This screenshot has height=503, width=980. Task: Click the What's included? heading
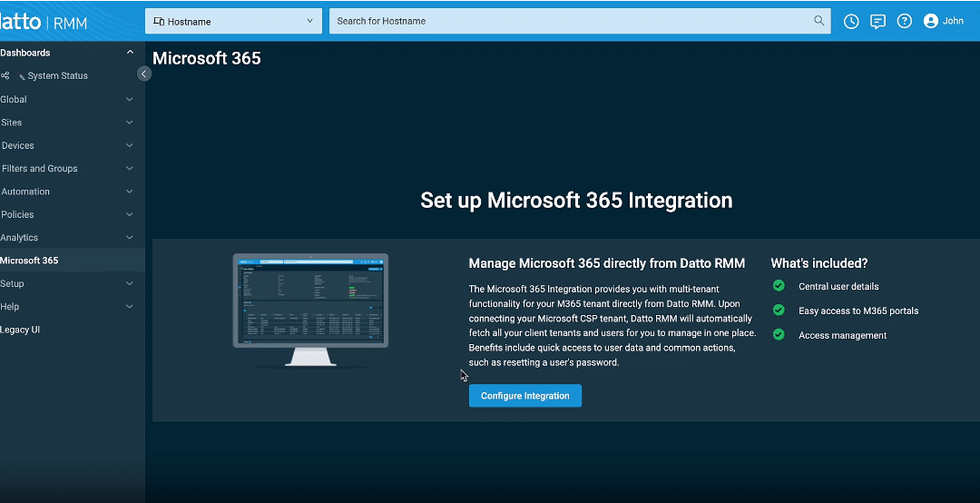pyautogui.click(x=818, y=263)
